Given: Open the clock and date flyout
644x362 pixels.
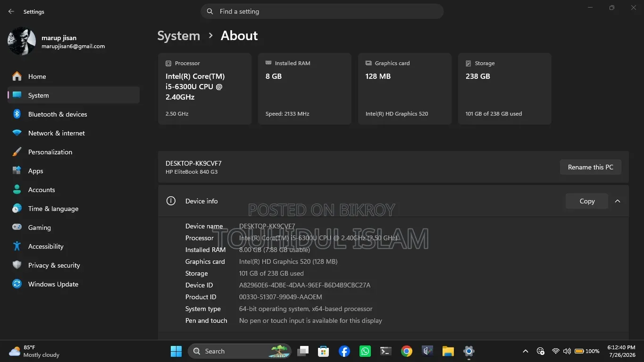Looking at the screenshot, I should pyautogui.click(x=621, y=351).
